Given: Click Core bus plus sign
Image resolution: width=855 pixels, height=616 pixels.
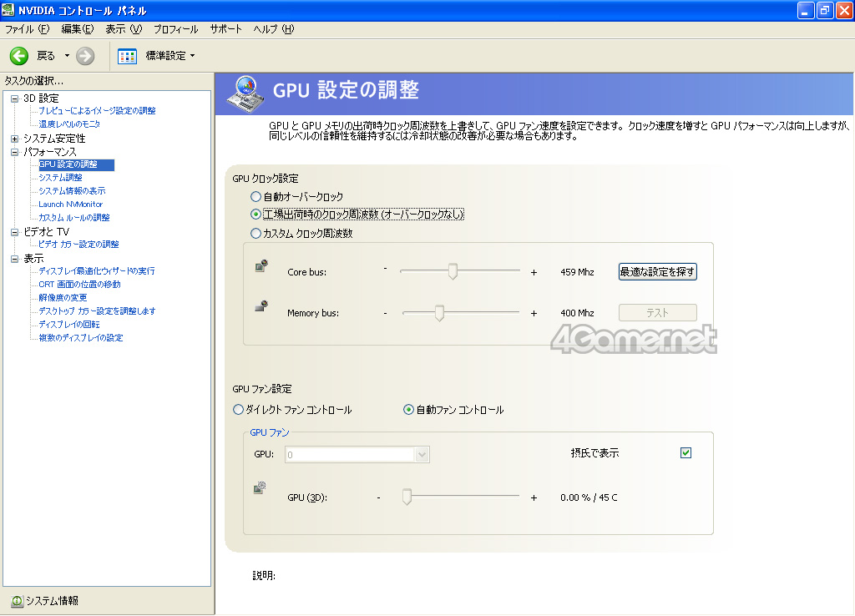Looking at the screenshot, I should tap(534, 272).
